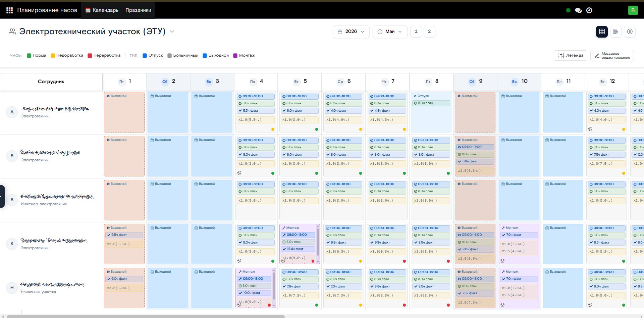Open the clock history icon
This screenshot has height=318, width=644.
click(x=589, y=10)
